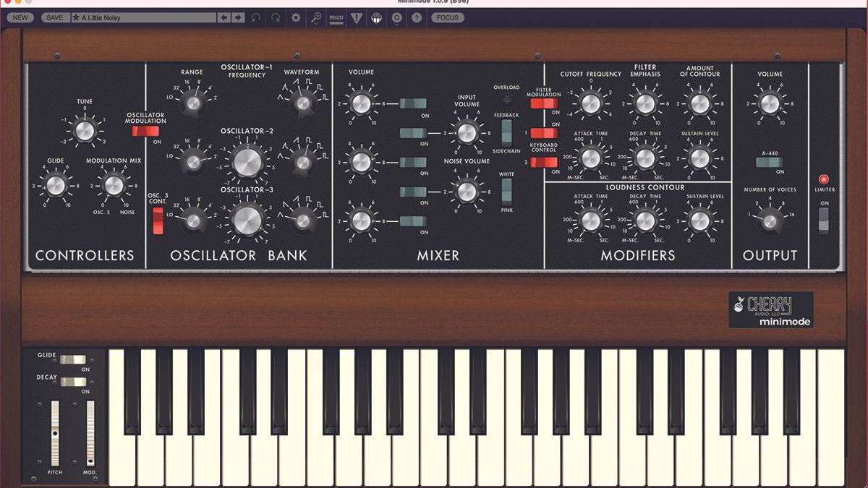Show the virtual QWERTY keyboard icon
The height and width of the screenshot is (488, 868).
(x=376, y=17)
